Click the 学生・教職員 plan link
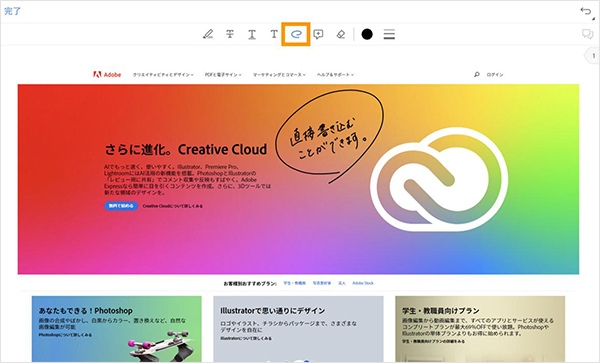 (x=295, y=283)
